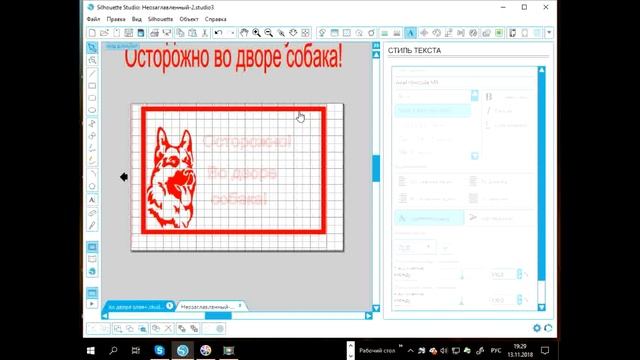Undo the last action
Viewport: 640px width, 360px height.
[x=219, y=33]
